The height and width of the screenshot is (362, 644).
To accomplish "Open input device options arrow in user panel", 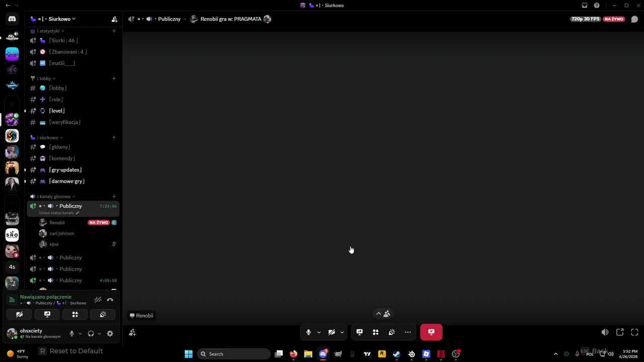I will tap(79, 333).
